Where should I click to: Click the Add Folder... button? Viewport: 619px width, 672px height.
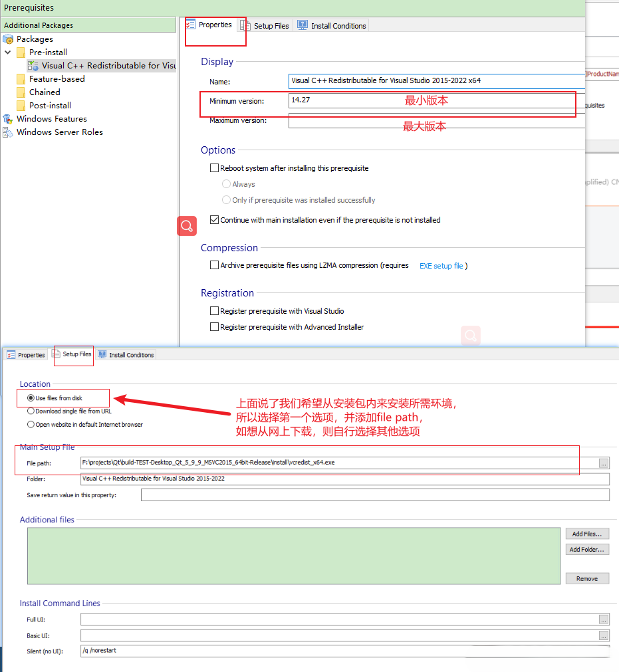(587, 550)
